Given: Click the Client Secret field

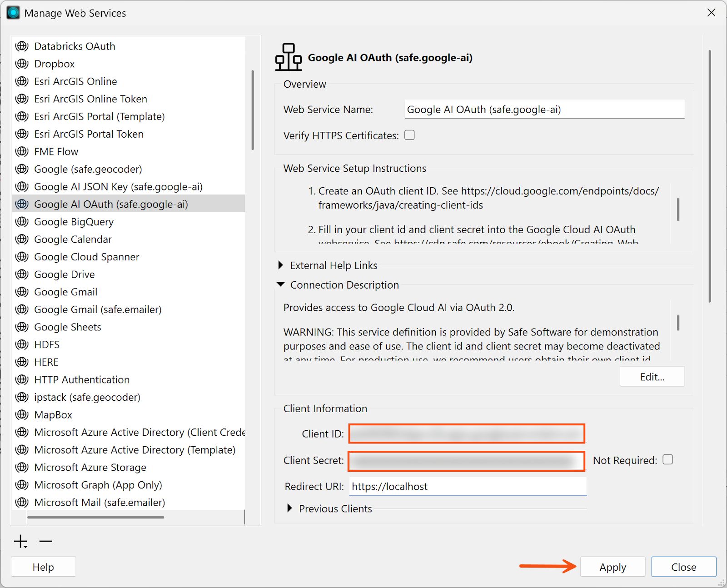Looking at the screenshot, I should tap(467, 461).
